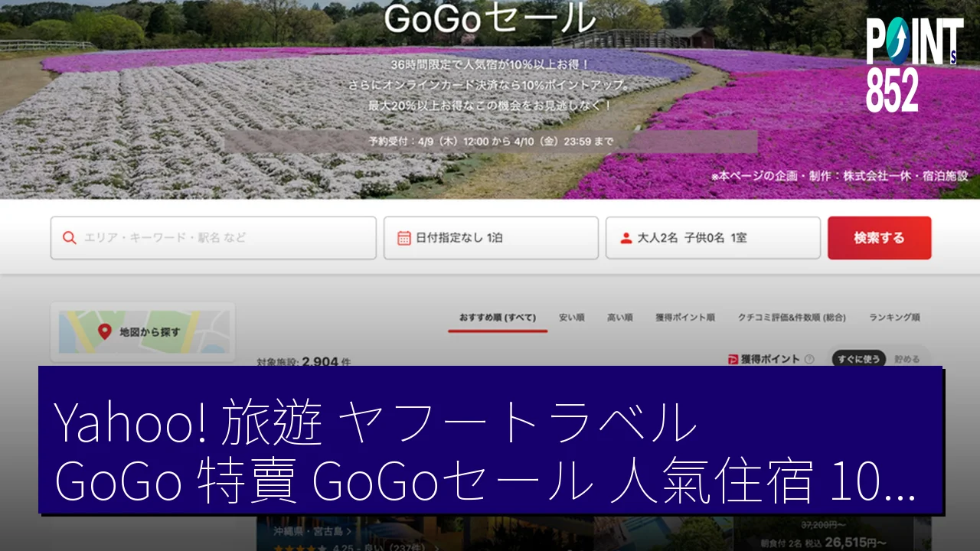980x551 pixels.
Task: Select the ランキング順 sort tab
Action: tap(893, 318)
